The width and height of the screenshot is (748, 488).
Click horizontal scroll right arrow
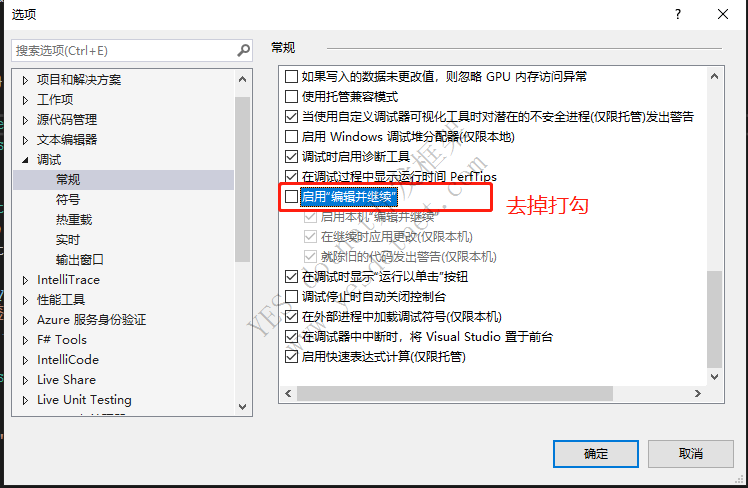click(697, 394)
